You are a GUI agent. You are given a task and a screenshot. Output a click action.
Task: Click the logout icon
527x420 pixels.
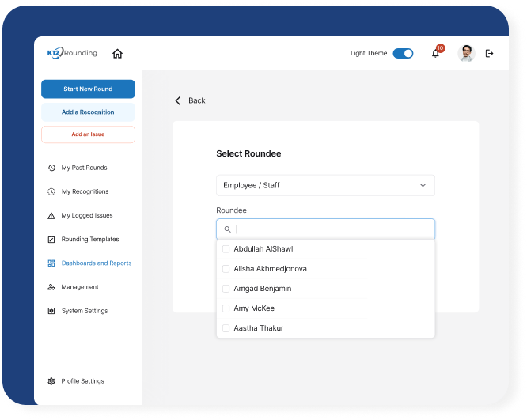[489, 54]
